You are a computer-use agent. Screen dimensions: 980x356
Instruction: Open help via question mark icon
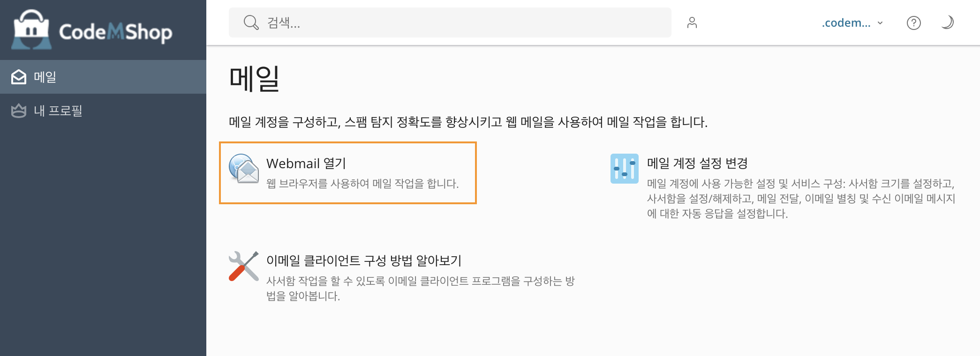[x=913, y=22]
